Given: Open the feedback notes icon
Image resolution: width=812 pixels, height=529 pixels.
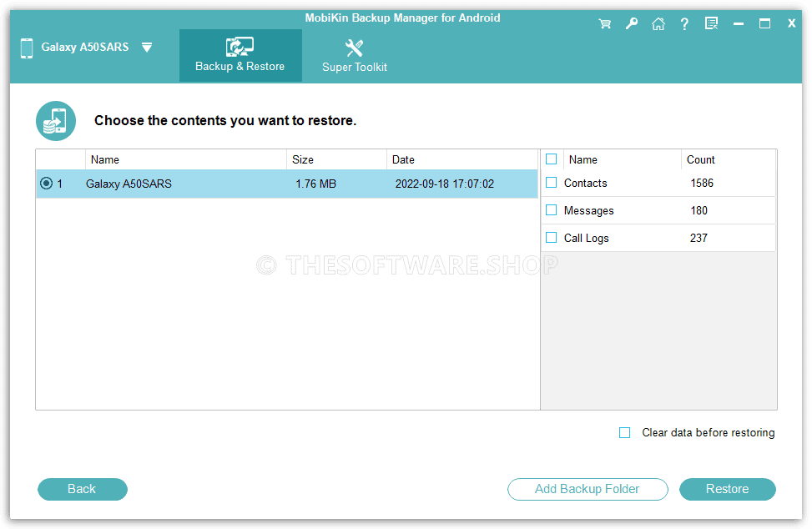Looking at the screenshot, I should 712,24.
